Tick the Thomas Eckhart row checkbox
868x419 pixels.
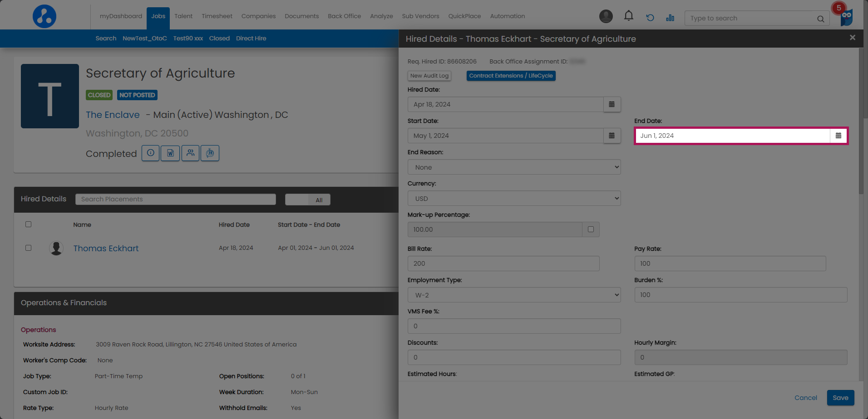coord(29,248)
